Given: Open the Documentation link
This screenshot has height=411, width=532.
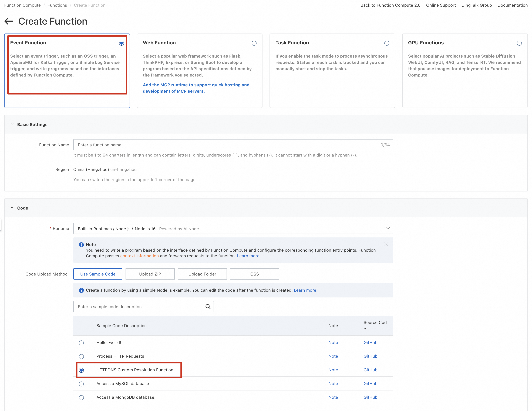Looking at the screenshot, I should pyautogui.click(x=512, y=5).
